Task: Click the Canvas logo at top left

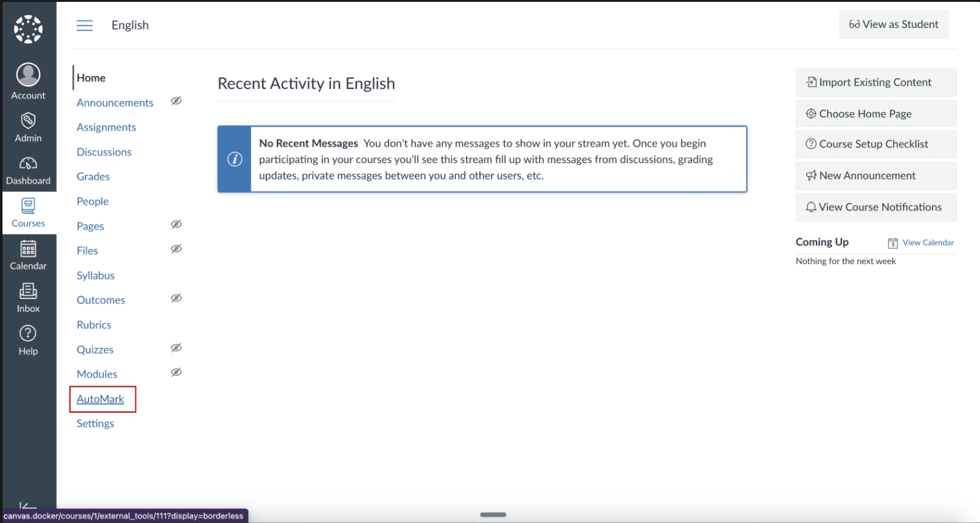Action: pyautogui.click(x=28, y=28)
